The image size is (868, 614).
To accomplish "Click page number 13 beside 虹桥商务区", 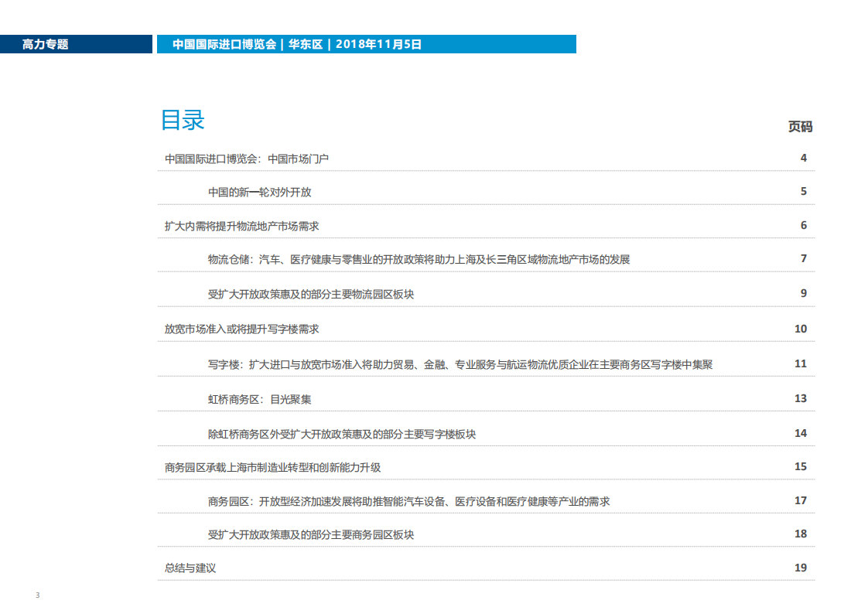I will (801, 398).
